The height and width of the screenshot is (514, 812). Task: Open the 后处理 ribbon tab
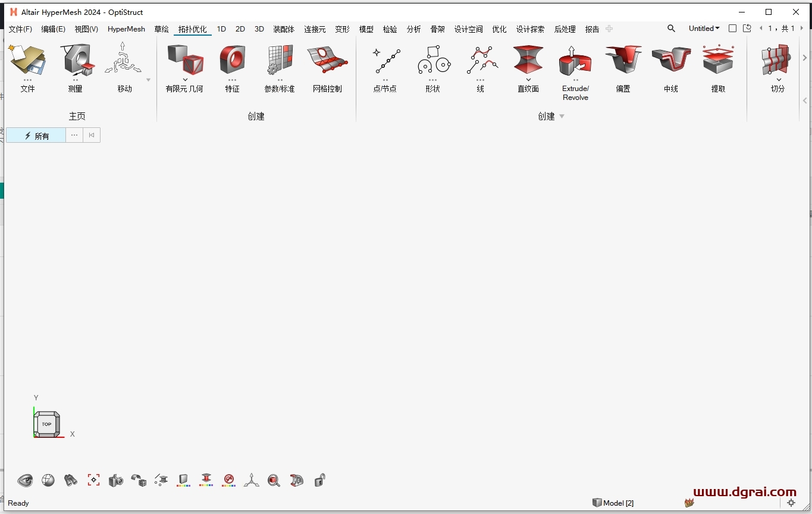tap(565, 29)
